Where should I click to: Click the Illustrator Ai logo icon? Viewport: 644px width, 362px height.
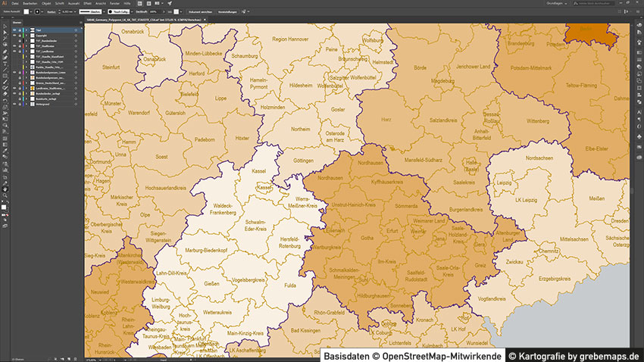[x=5, y=4]
